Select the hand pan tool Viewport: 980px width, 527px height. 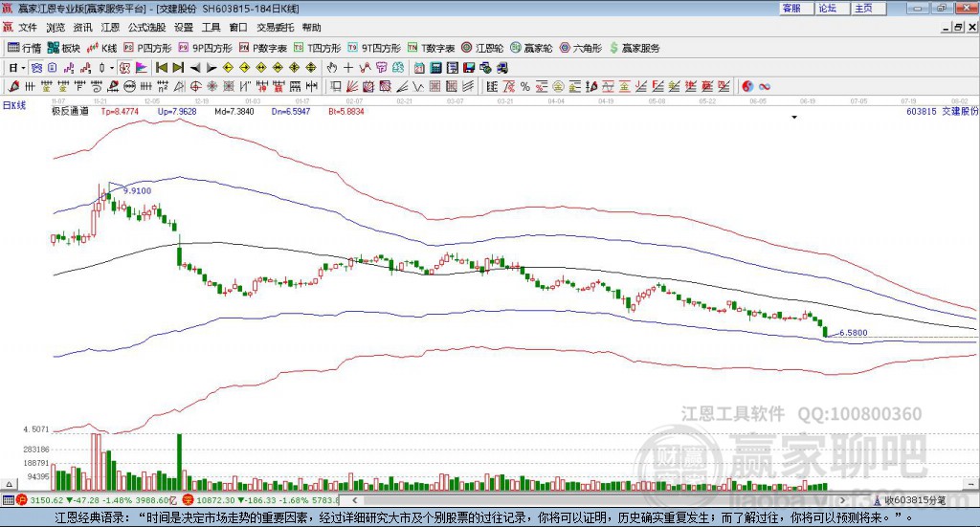point(332,68)
